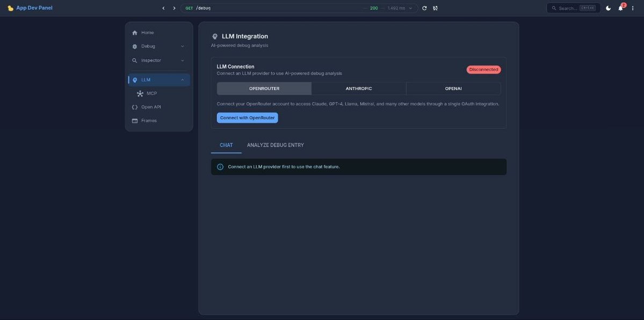Click Connect with OpenRouter button

[247, 118]
